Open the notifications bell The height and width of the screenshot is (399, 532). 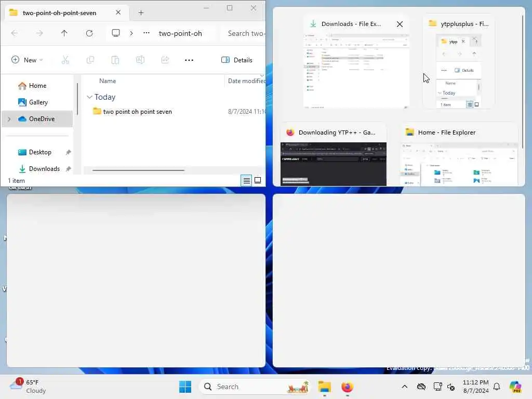click(497, 387)
